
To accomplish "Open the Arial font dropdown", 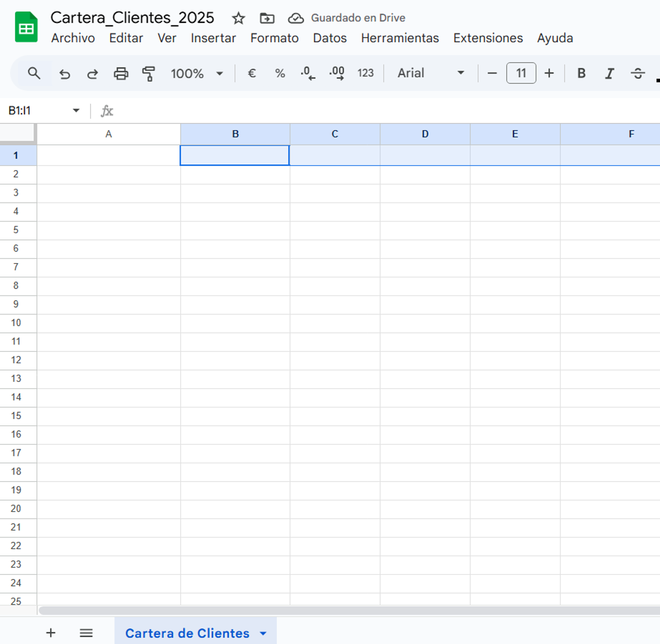I will pos(431,73).
